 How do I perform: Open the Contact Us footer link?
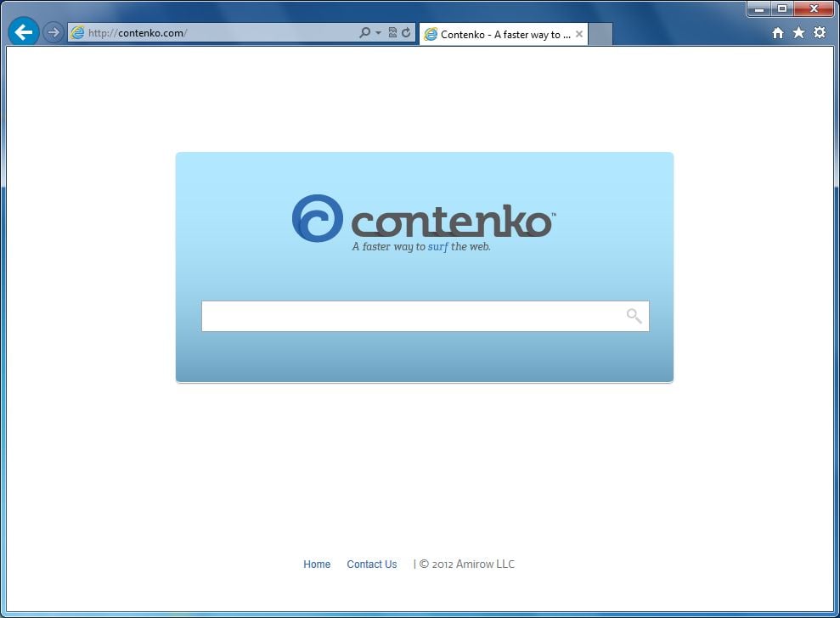[372, 564]
